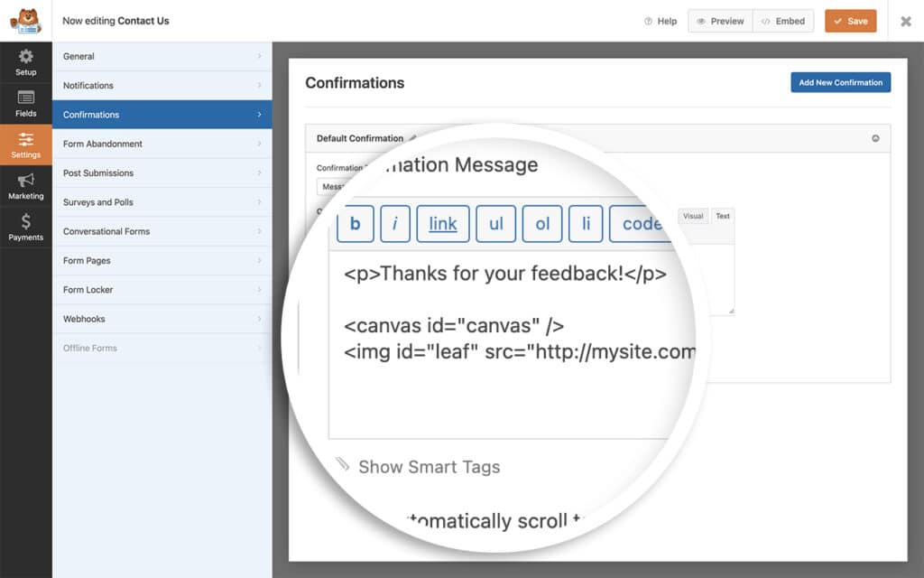Open Notifications settings section
Screen dimensions: 924x578
[162, 86]
